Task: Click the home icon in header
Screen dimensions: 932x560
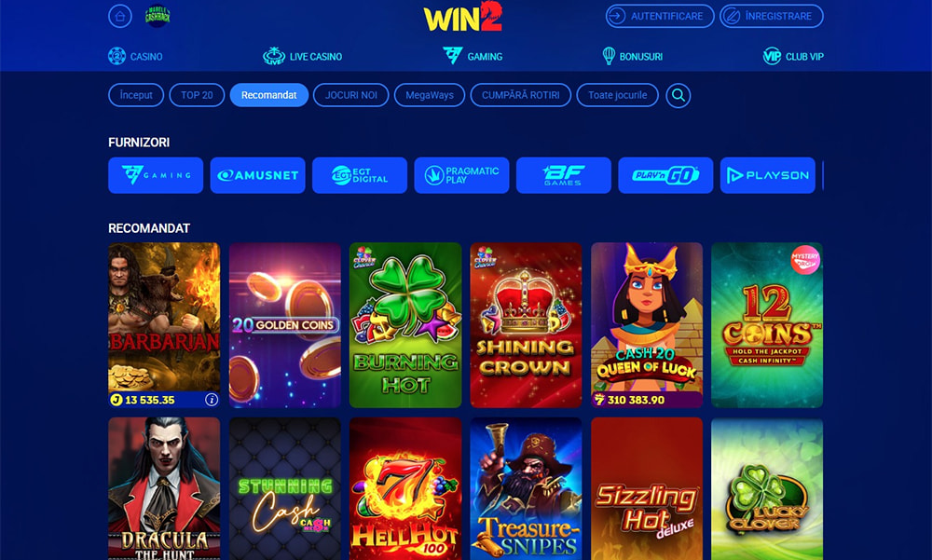Action: click(120, 16)
